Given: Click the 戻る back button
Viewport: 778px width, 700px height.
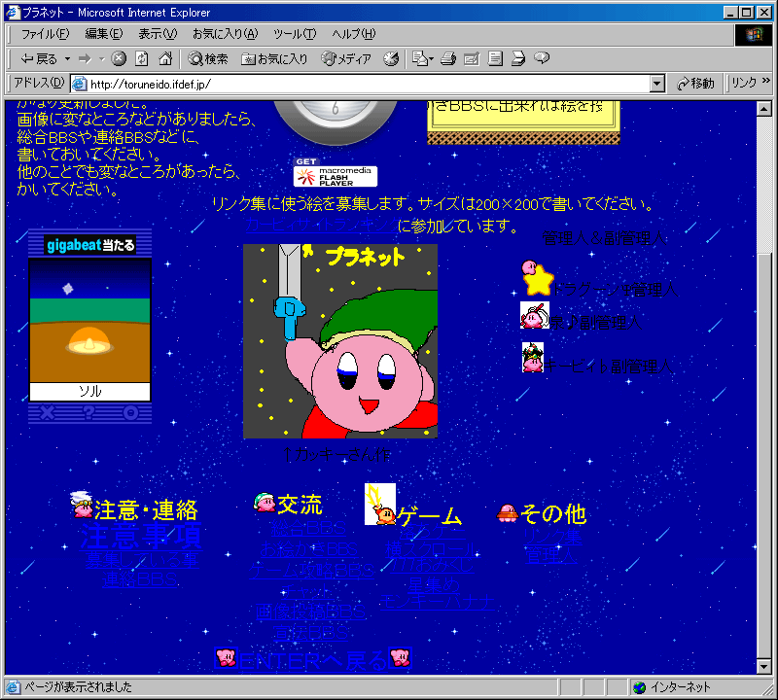Looking at the screenshot, I should pyautogui.click(x=39, y=59).
